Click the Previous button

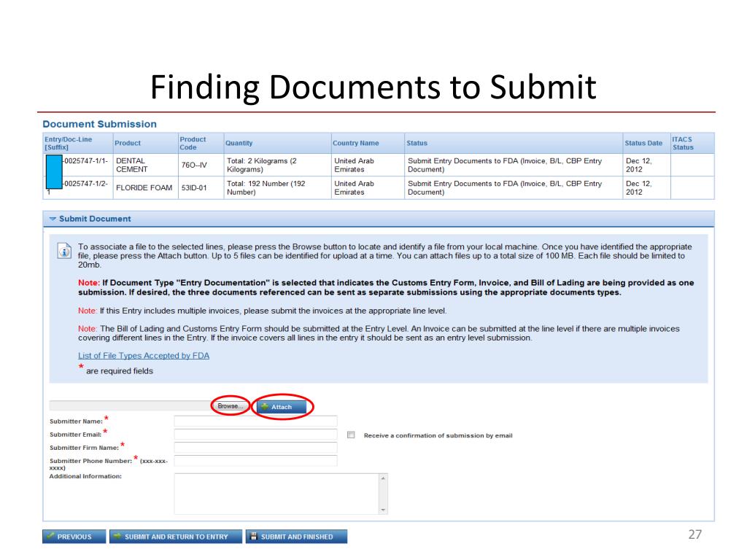pyautogui.click(x=74, y=537)
